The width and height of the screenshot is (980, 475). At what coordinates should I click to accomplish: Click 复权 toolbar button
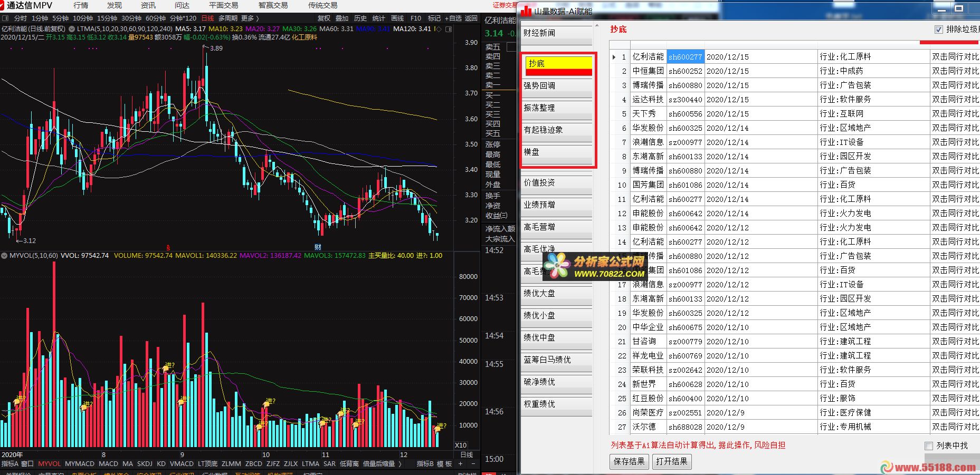pos(324,18)
